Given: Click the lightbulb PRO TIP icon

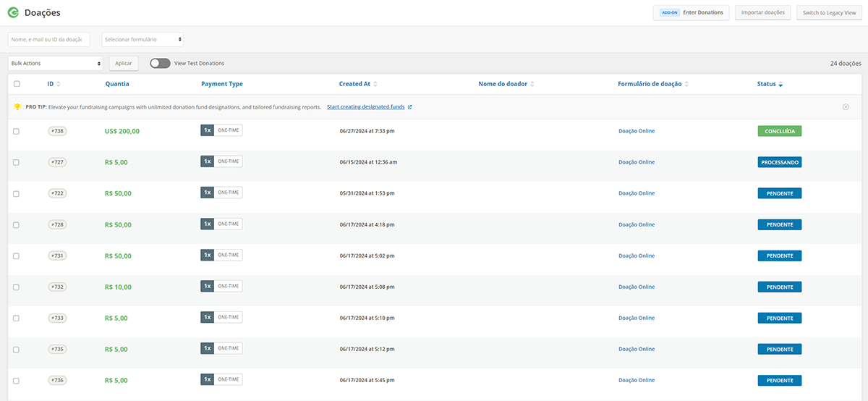Looking at the screenshot, I should 17,107.
